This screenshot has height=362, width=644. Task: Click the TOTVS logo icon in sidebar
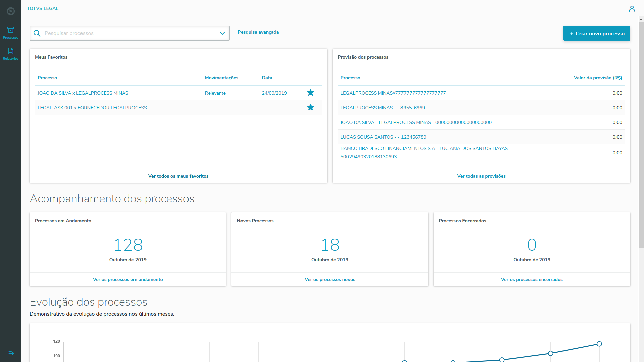point(11,11)
